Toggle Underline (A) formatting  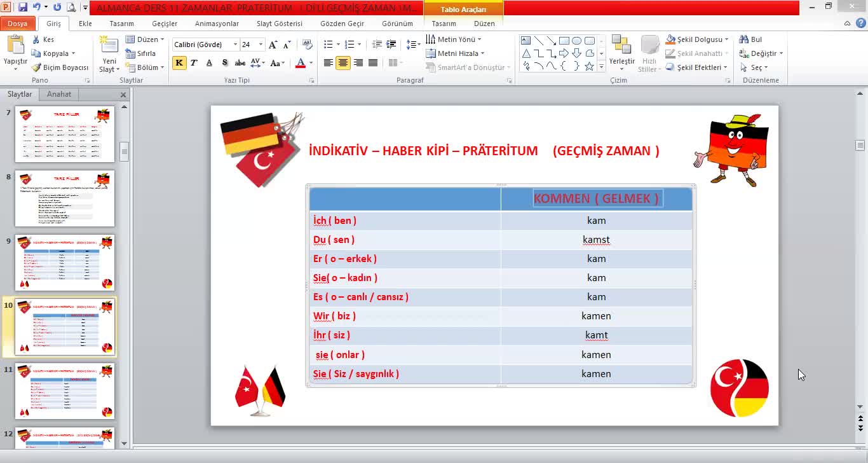click(210, 63)
